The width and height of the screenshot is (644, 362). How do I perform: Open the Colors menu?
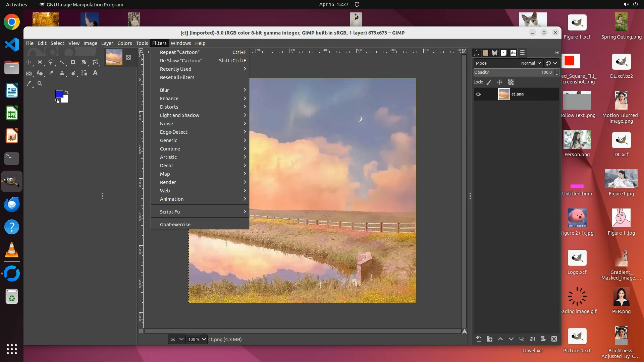pos(124,43)
